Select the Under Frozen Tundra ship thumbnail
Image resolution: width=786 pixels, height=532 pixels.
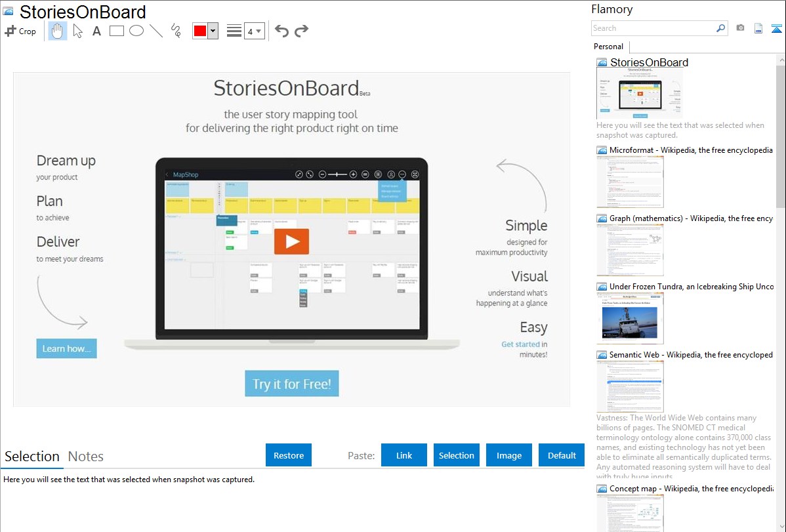(630, 318)
